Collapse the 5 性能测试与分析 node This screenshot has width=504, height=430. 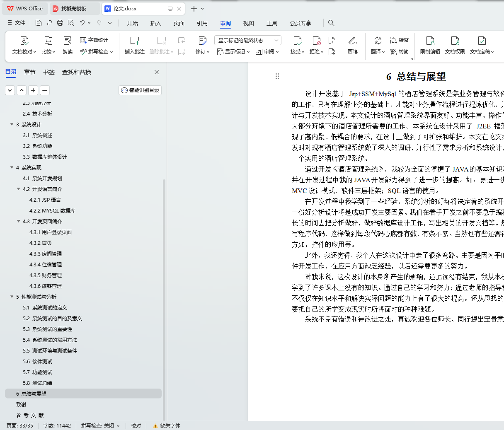point(12,297)
